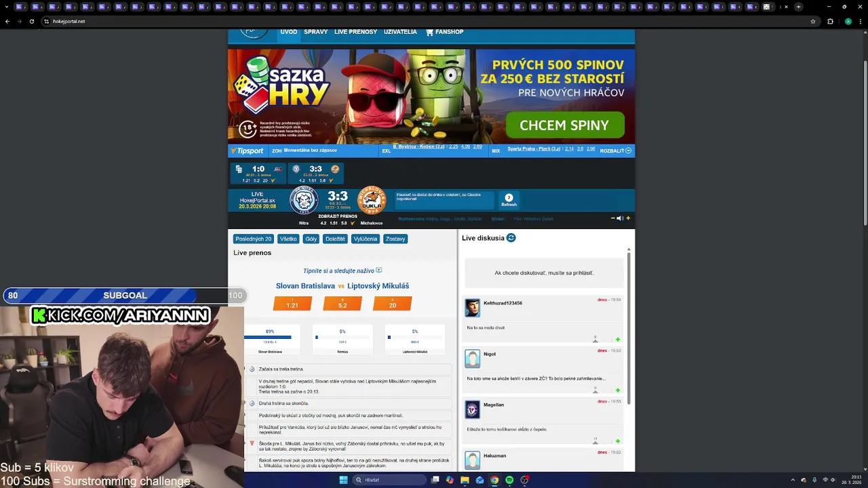Bet on Liptovský Mikuláš odds 20
This screenshot has height=488, width=868.
(392, 304)
